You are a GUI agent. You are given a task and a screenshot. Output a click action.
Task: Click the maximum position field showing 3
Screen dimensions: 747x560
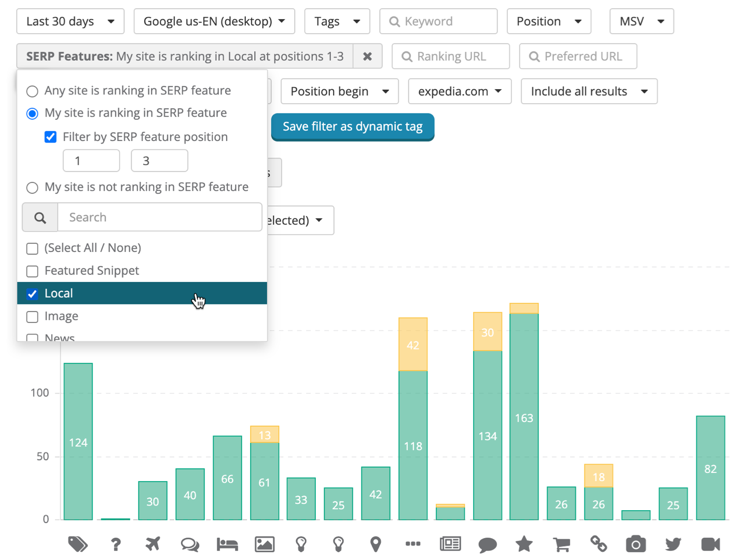[x=159, y=161]
